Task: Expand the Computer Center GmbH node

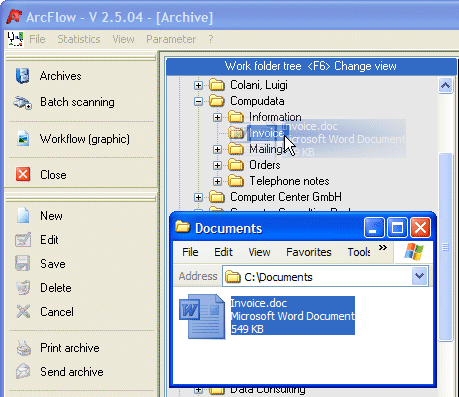Action: pos(198,197)
